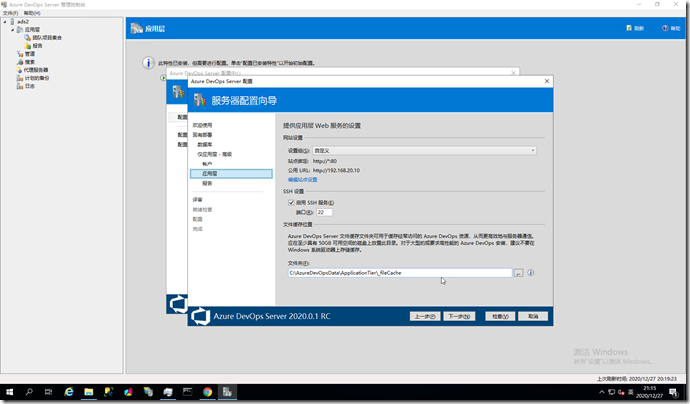The width and height of the screenshot is (690, 404).
Task: Select the highlighted 应用层 wizard step
Action: [x=231, y=173]
